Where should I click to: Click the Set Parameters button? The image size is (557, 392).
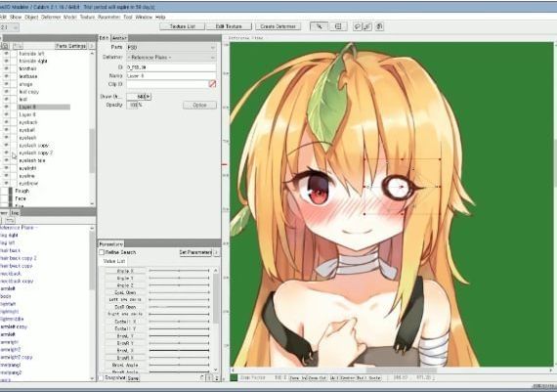click(195, 252)
